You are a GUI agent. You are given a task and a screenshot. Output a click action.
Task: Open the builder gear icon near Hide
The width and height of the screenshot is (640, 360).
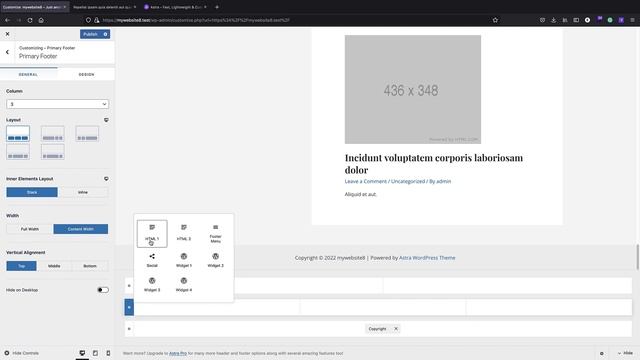[x=602, y=353]
